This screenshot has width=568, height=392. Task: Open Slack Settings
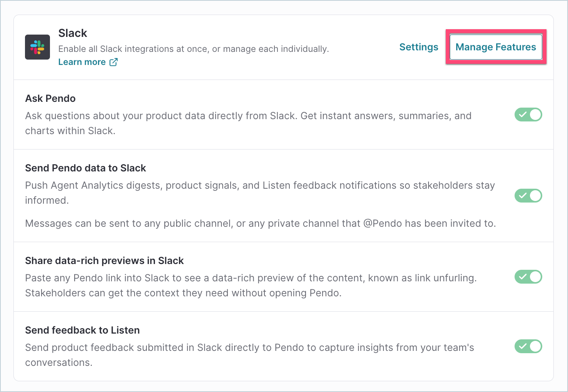click(x=419, y=47)
